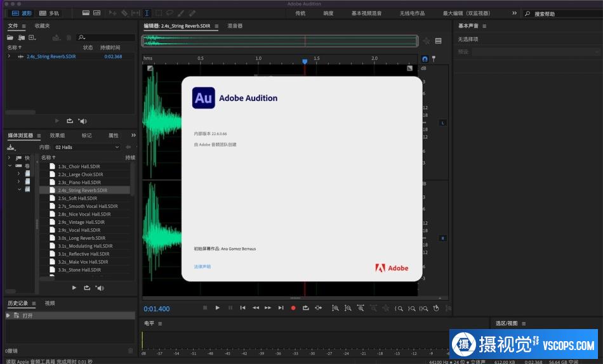Screen dimensions: 603x364
Task: Select 3.0s_Long Reverb.SDIR file
Action: point(81,238)
